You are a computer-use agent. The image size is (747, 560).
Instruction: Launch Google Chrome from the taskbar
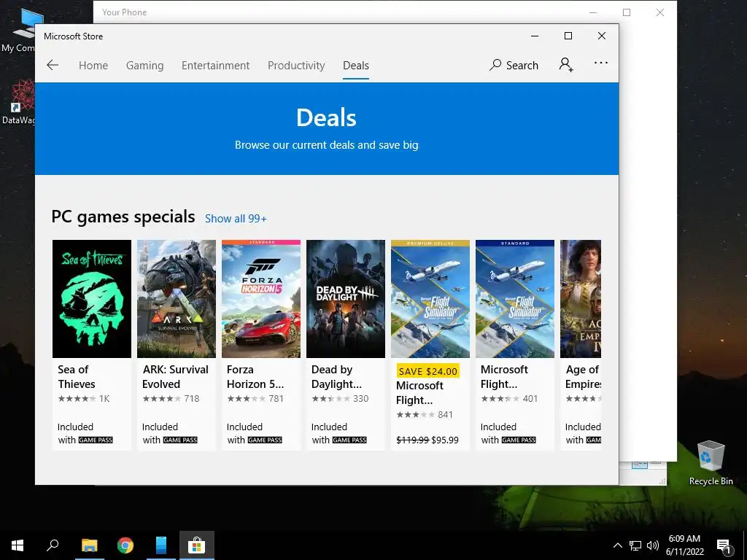125,545
